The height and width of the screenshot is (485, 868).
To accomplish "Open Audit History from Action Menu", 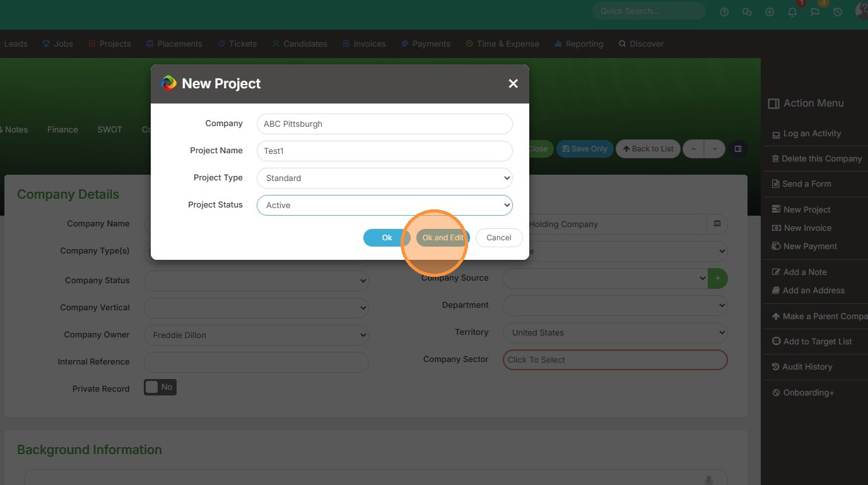I will [802, 367].
